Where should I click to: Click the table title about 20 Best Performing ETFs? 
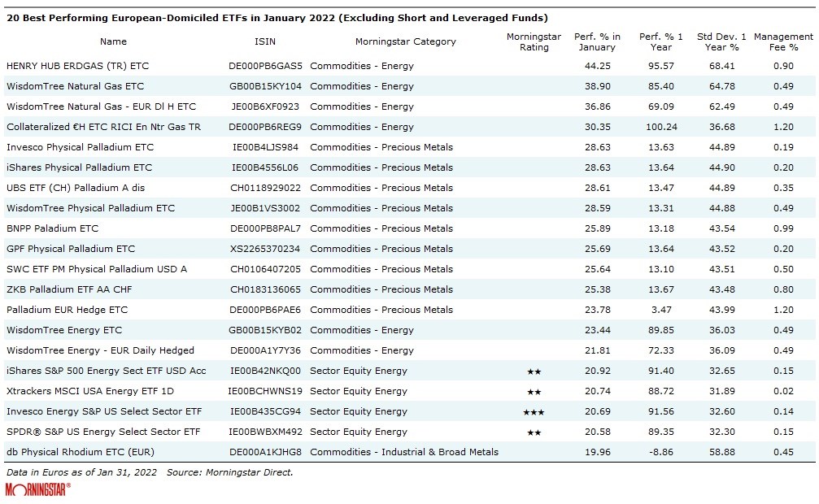[277, 18]
